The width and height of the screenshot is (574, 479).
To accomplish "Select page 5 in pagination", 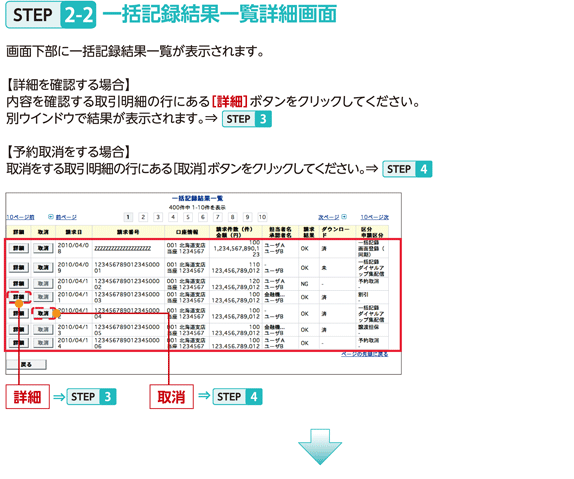I will pyautogui.click(x=187, y=217).
